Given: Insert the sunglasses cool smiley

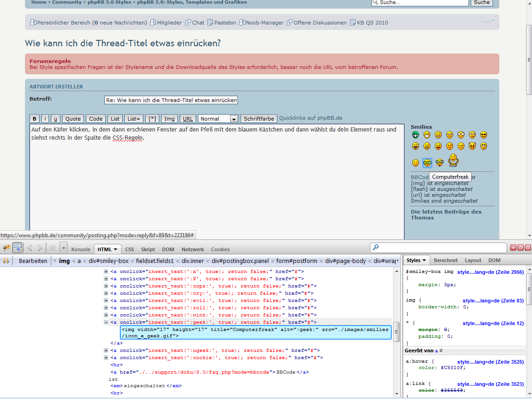Looking at the screenshot, I should (x=483, y=135).
